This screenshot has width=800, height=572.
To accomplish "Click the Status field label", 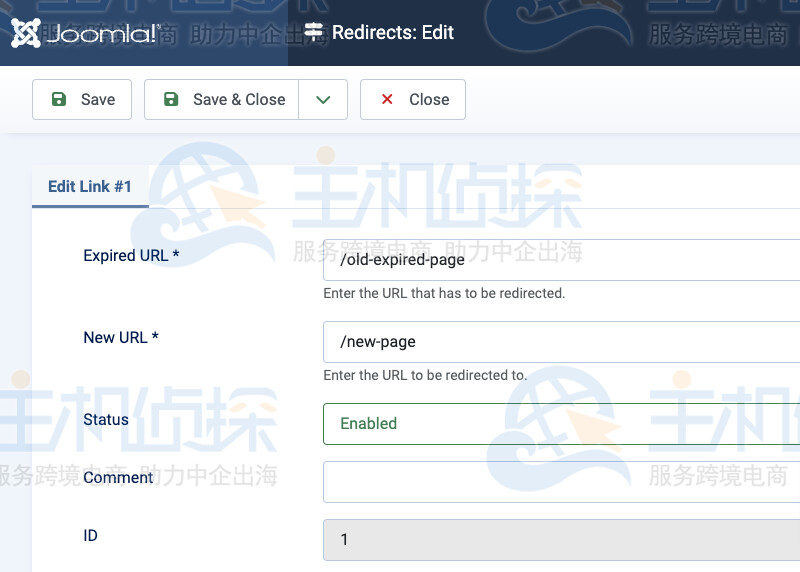I will [106, 420].
